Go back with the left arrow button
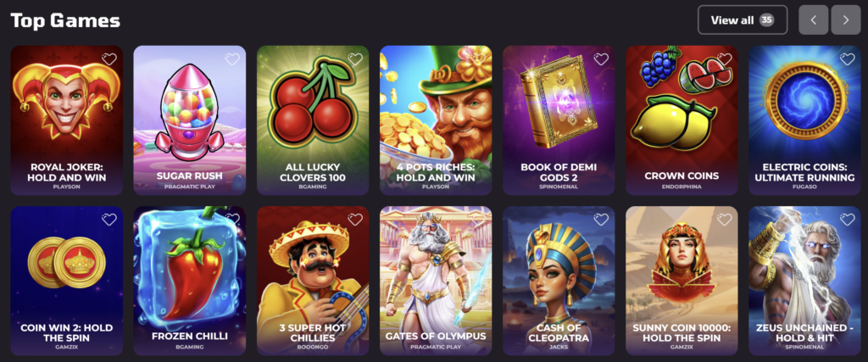The width and height of the screenshot is (868, 362). tap(813, 20)
